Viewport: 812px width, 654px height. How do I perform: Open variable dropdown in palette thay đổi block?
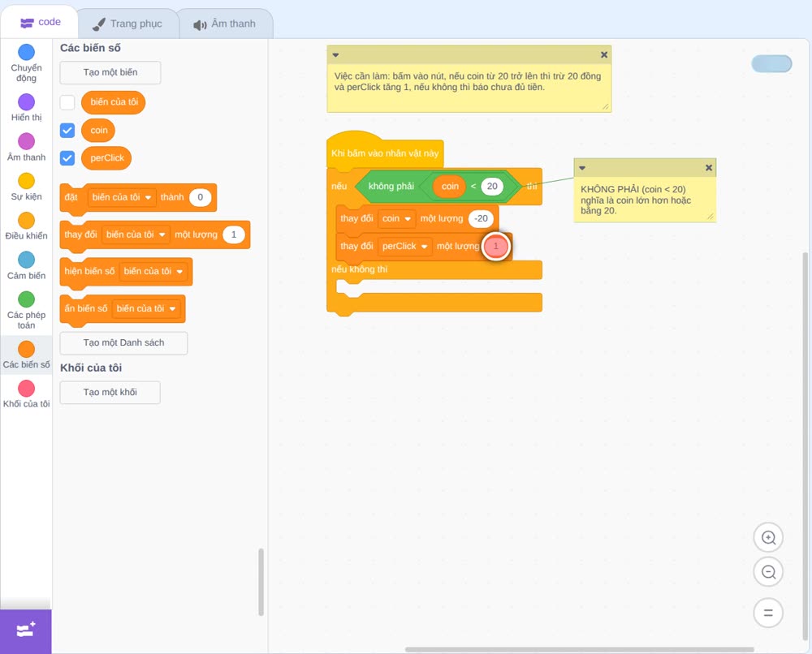(136, 234)
